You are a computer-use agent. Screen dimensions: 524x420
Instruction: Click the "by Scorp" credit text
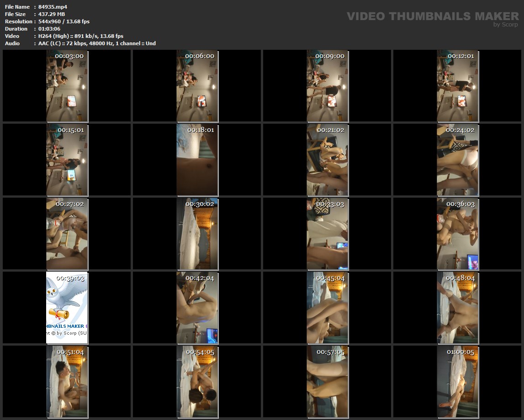(506, 25)
